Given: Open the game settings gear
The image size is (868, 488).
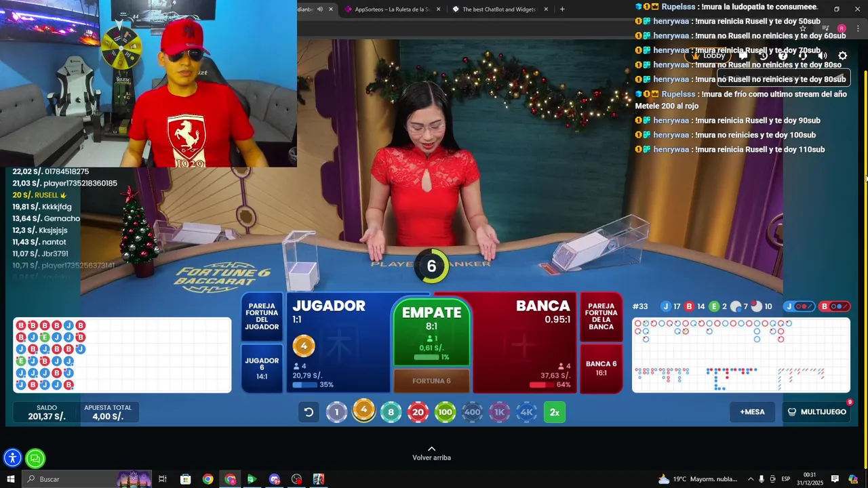Looking at the screenshot, I should (x=842, y=56).
